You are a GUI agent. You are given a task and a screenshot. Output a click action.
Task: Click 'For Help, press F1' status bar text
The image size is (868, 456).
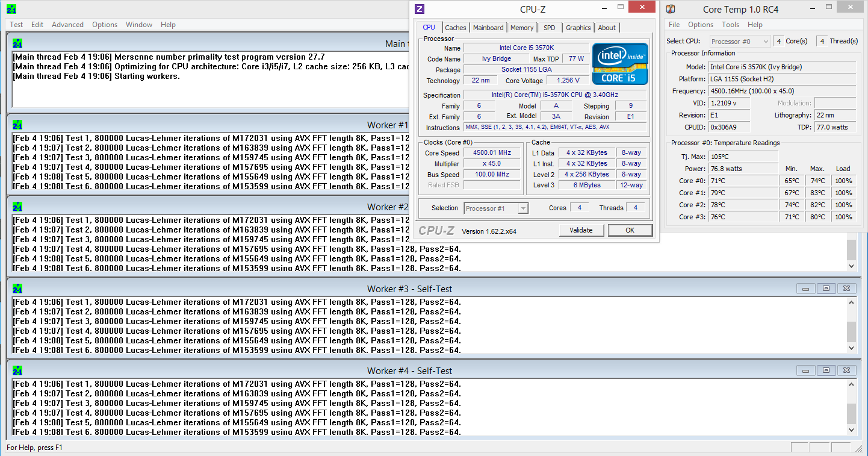[x=34, y=448]
